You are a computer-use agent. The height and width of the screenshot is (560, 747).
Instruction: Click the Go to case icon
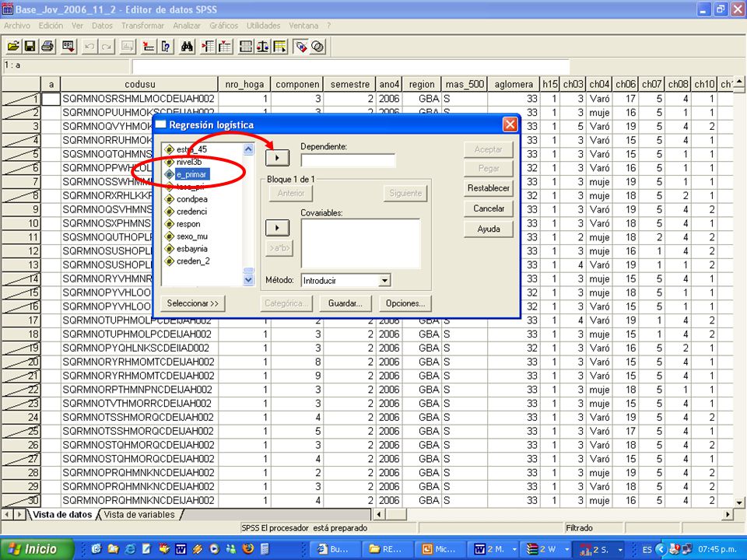pos(149,46)
